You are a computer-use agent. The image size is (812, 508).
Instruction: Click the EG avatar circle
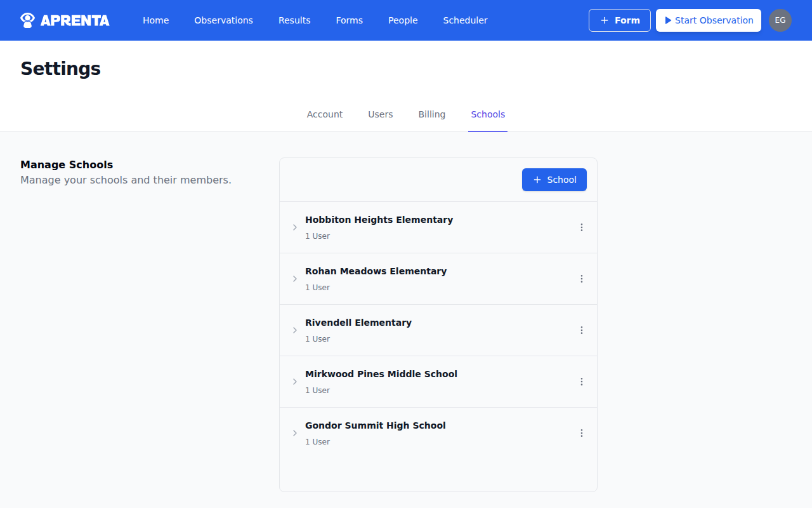(x=780, y=20)
